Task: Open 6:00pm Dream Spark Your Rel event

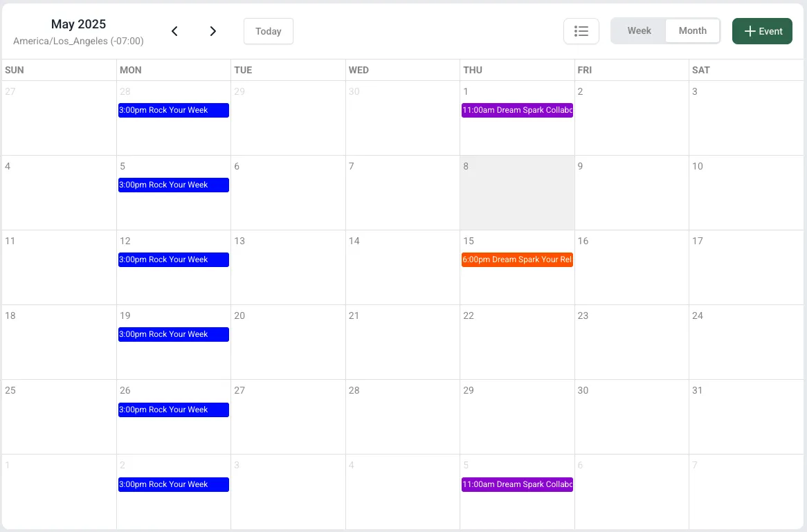Action: 517,259
